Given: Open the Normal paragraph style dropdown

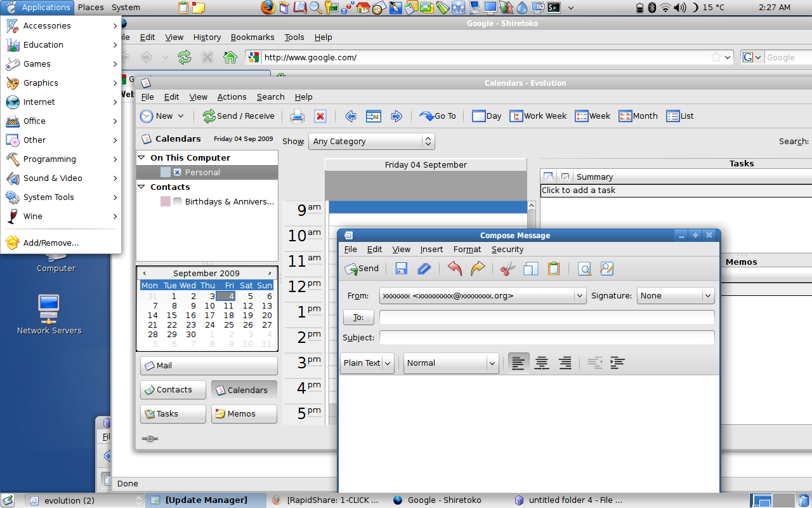Looking at the screenshot, I should pos(451,363).
